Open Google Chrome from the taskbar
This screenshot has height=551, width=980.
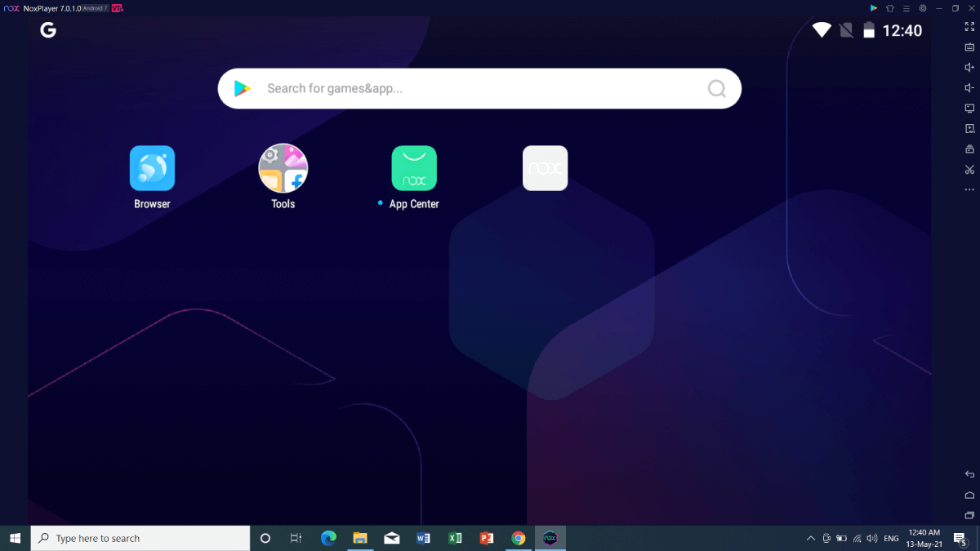point(519,538)
